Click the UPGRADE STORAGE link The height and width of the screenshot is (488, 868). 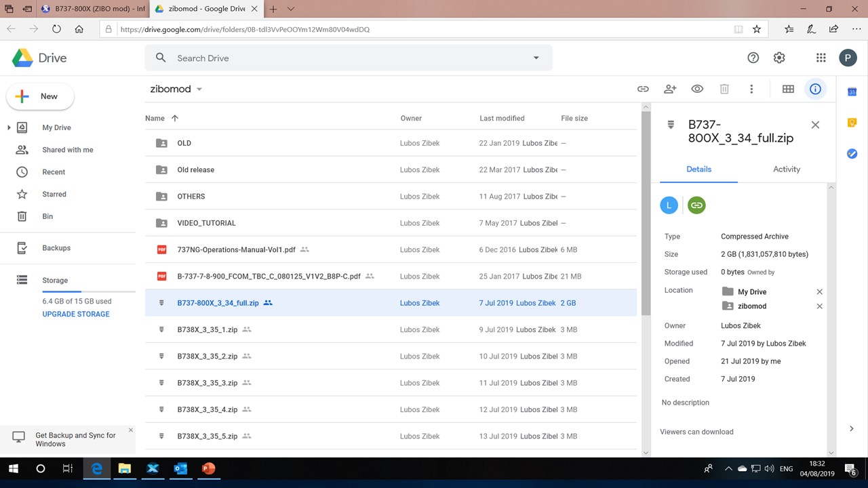(76, 314)
